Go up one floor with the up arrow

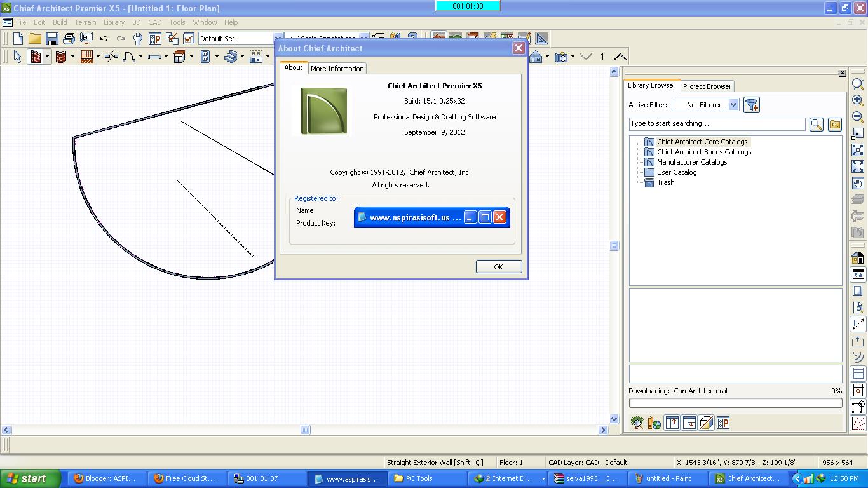(620, 57)
